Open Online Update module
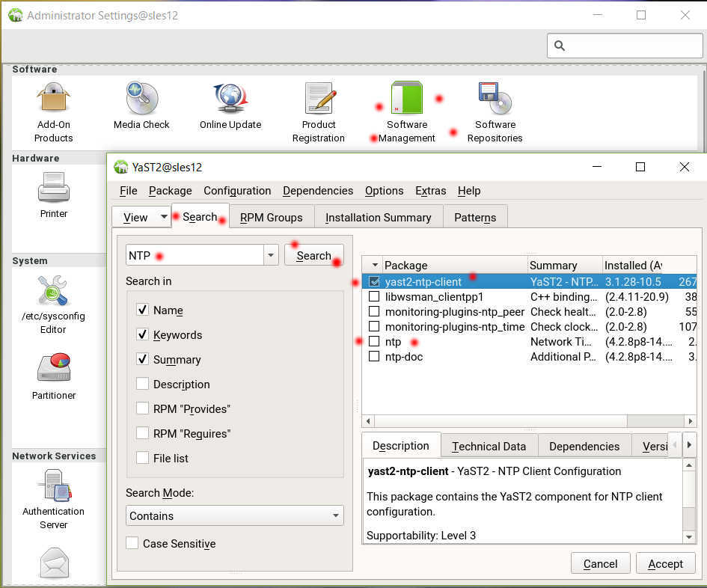 click(230, 106)
